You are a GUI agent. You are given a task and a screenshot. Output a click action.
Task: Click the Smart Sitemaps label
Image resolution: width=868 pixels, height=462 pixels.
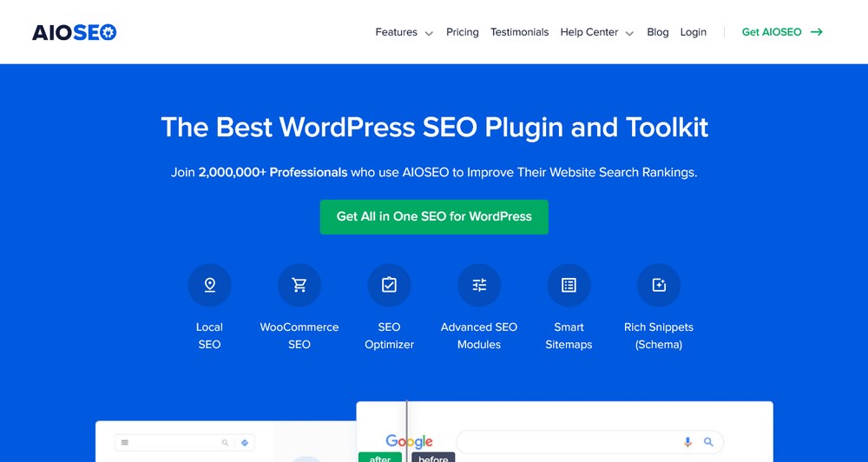[x=569, y=336]
